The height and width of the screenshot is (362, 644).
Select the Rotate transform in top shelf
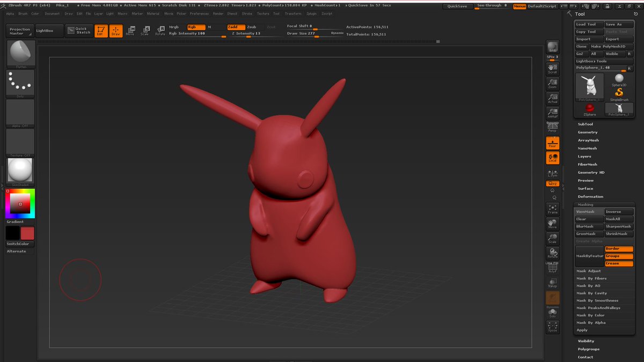click(x=160, y=31)
